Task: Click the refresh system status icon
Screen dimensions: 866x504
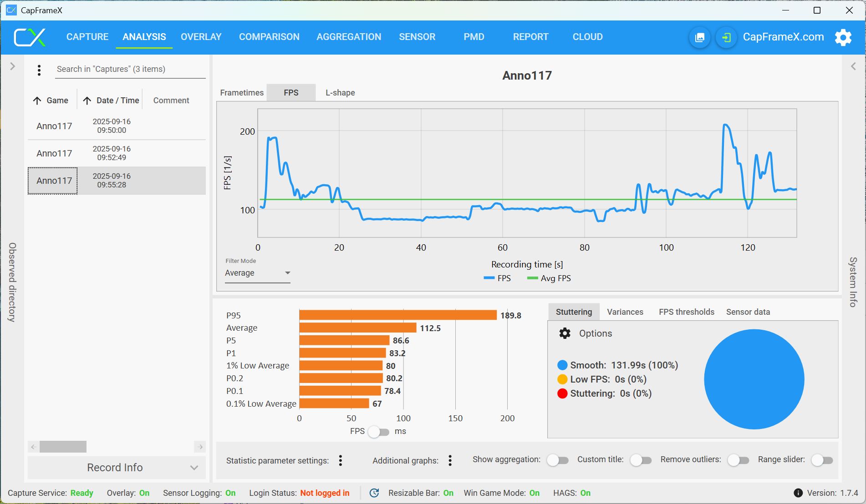Action: pos(374,493)
